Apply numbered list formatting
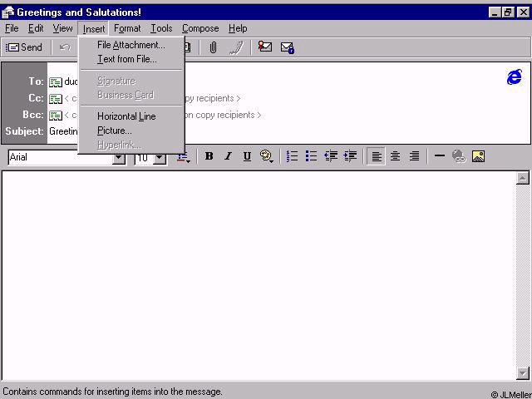The width and height of the screenshot is (532, 399). (292, 156)
